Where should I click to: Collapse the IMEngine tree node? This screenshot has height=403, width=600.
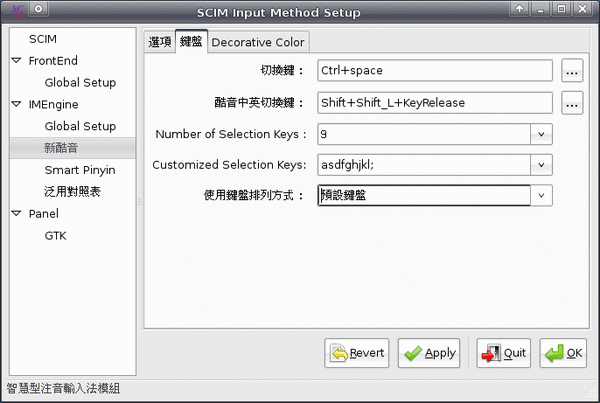pos(16,104)
